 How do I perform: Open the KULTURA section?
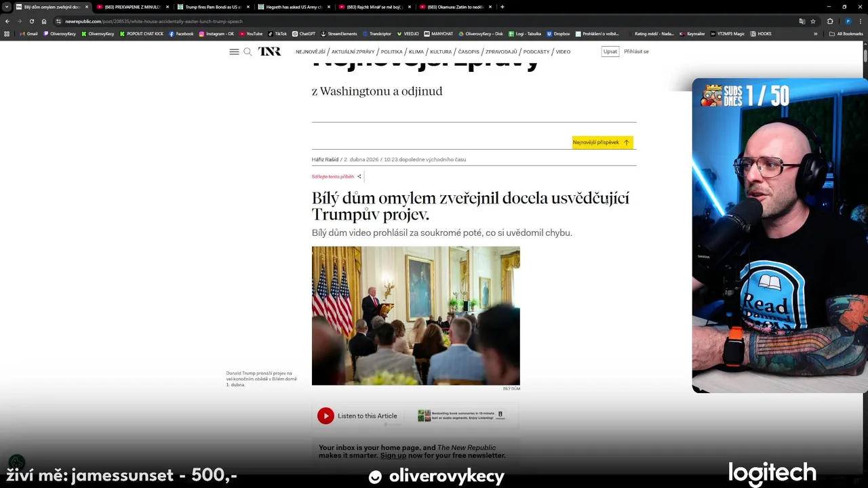(441, 52)
